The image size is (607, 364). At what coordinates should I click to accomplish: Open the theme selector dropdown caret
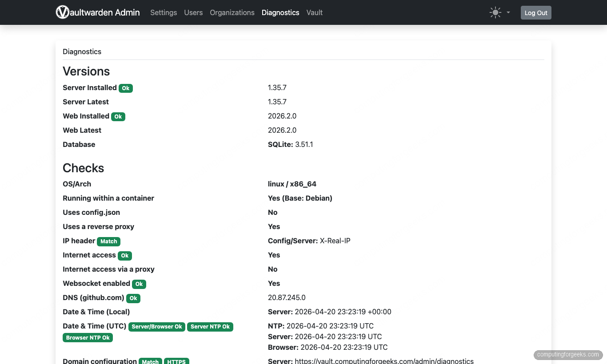click(x=507, y=12)
